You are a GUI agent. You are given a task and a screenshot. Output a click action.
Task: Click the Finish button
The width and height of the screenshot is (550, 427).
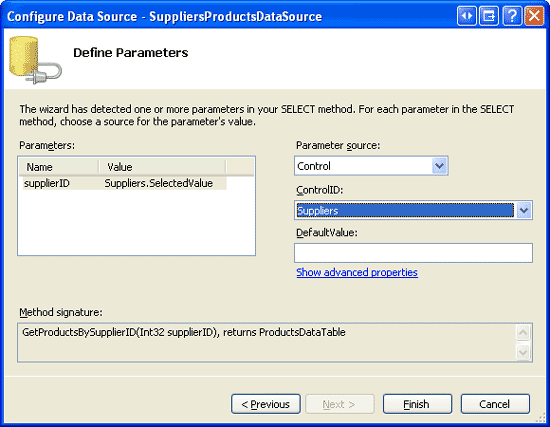click(x=417, y=404)
